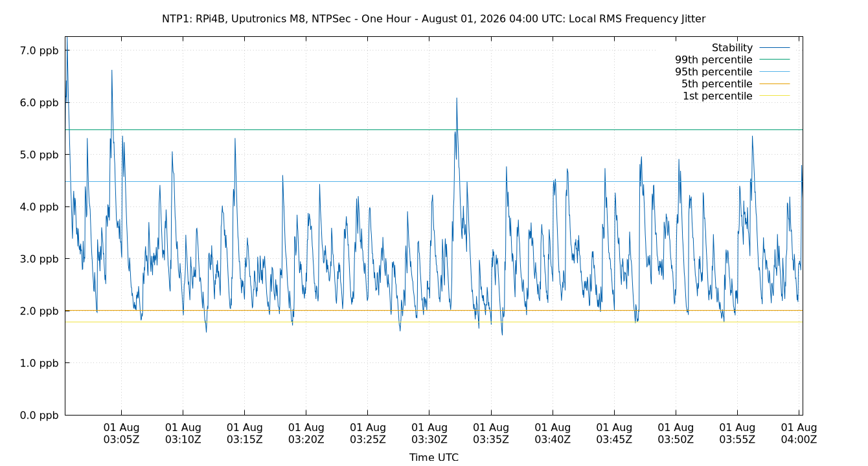Click the '5th percentile' legend label
The width and height of the screenshot is (868, 466).
(717, 84)
